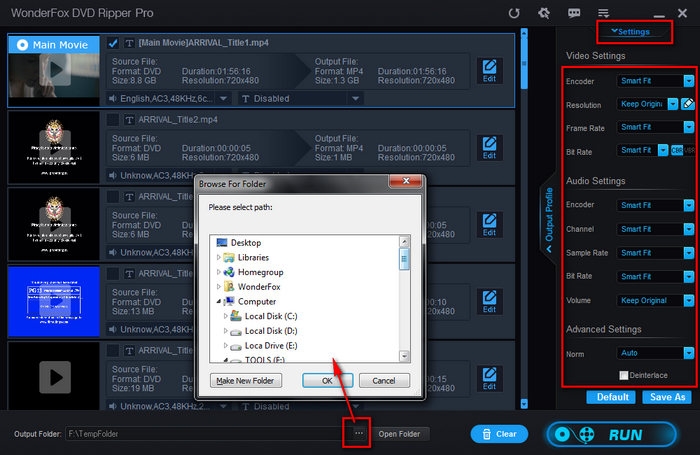Open the Resolution Keep Original dropdown
This screenshot has width=700, height=455.
673,104
